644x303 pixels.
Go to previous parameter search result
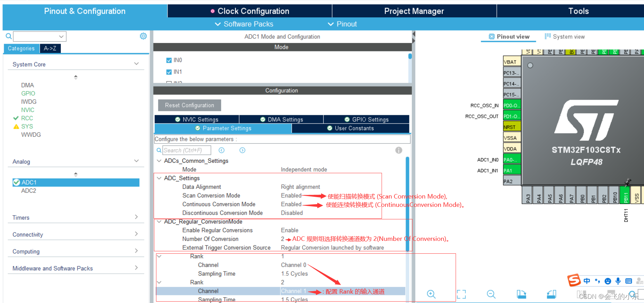click(222, 150)
